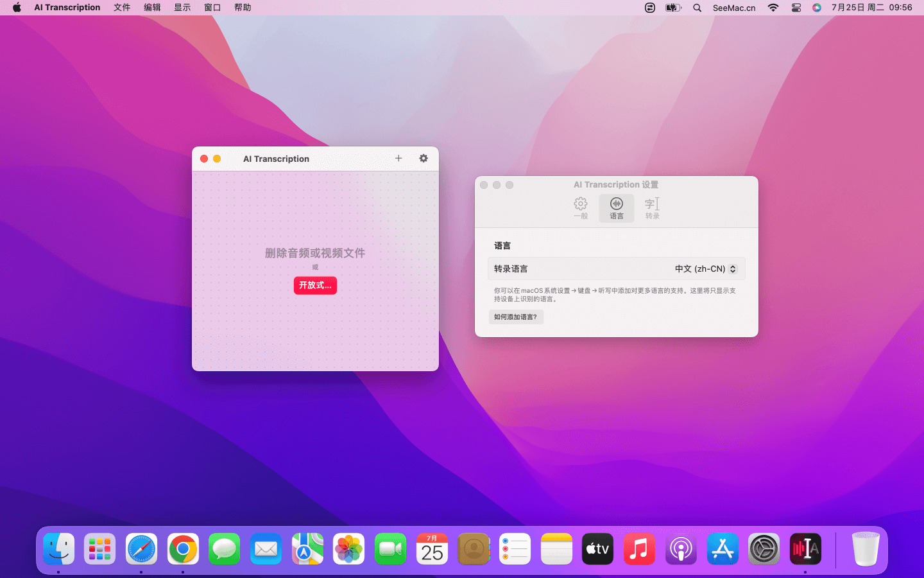Switch to the 一般 settings tab
Viewport: 924px width, 578px height.
(x=581, y=208)
